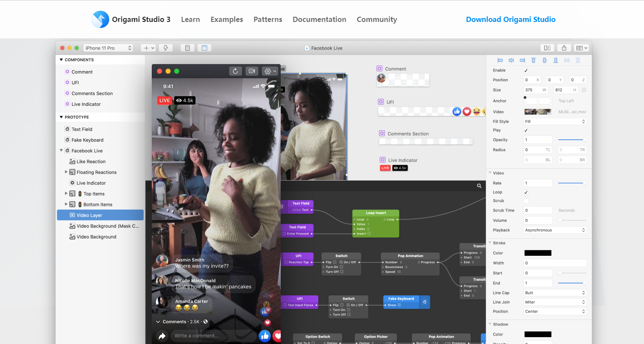Click the align top edges icon

point(534,61)
